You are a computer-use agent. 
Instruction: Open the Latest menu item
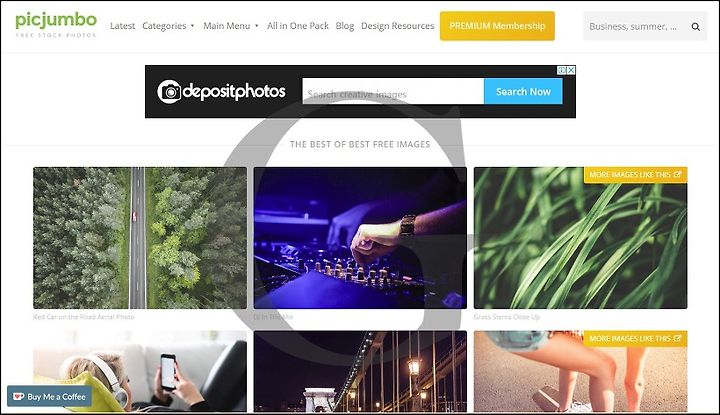click(x=123, y=26)
